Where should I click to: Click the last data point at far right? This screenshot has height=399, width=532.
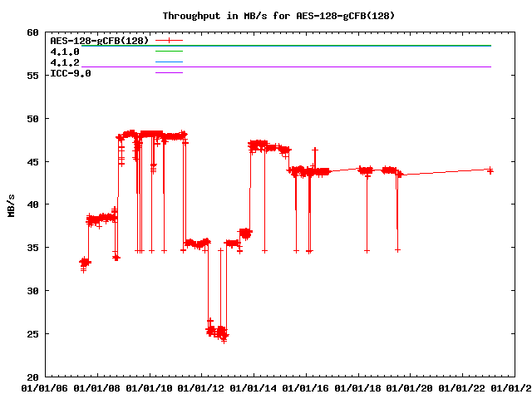click(490, 170)
